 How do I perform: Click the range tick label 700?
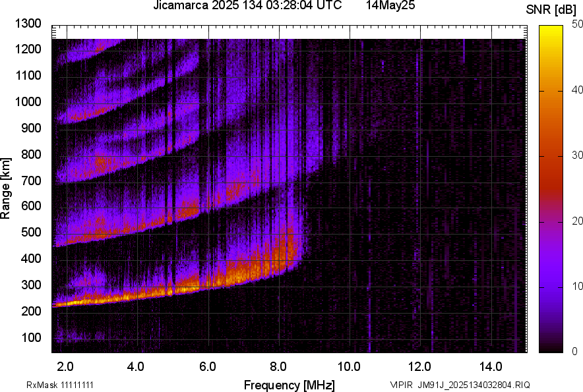pos(31,181)
